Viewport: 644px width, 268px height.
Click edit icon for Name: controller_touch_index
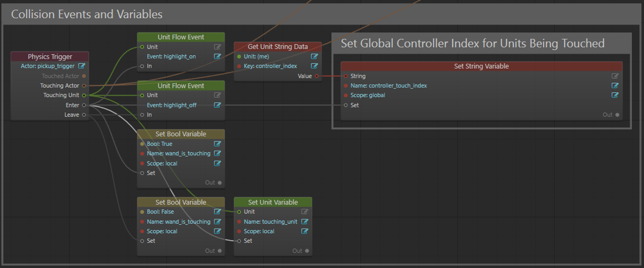click(x=615, y=85)
